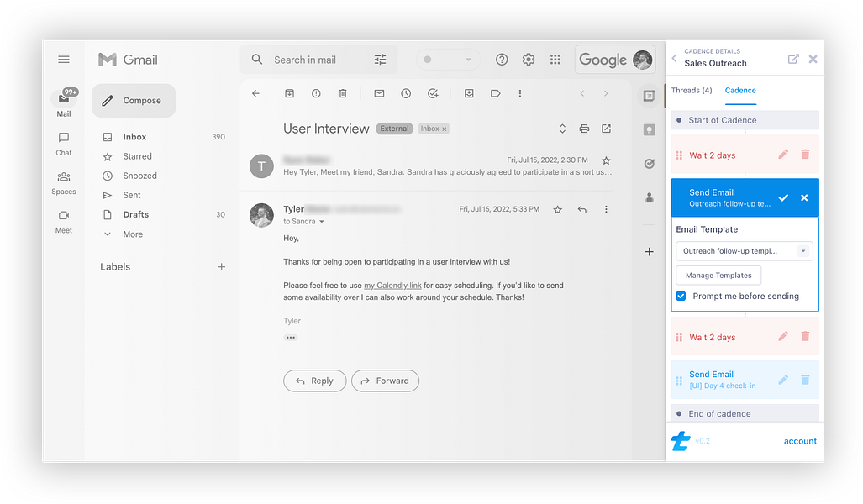Screen dimensions: 863x504
Task: Focus the Search in mail field
Action: click(318, 60)
